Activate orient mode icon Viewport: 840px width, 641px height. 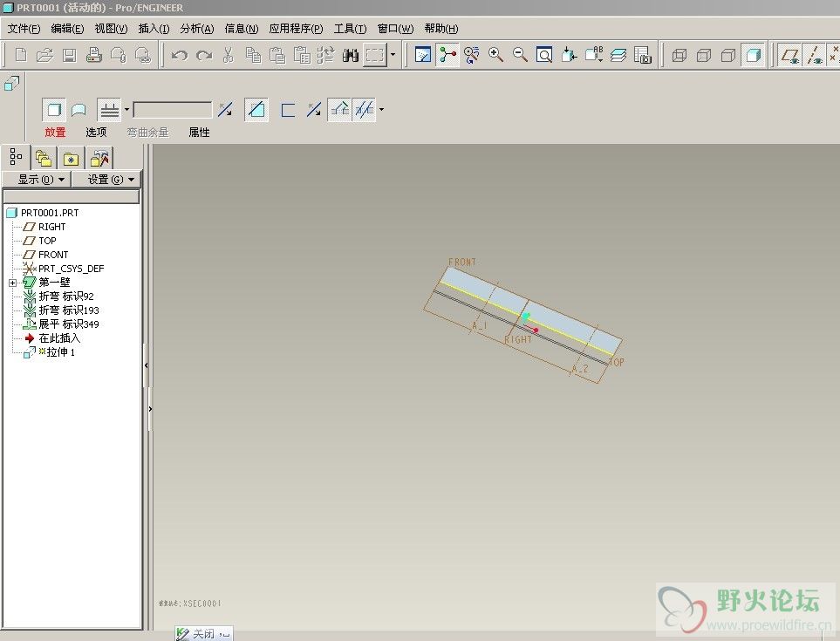pos(471,55)
